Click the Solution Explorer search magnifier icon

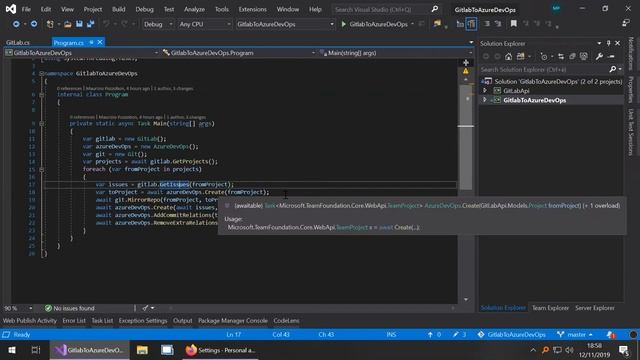coord(613,69)
